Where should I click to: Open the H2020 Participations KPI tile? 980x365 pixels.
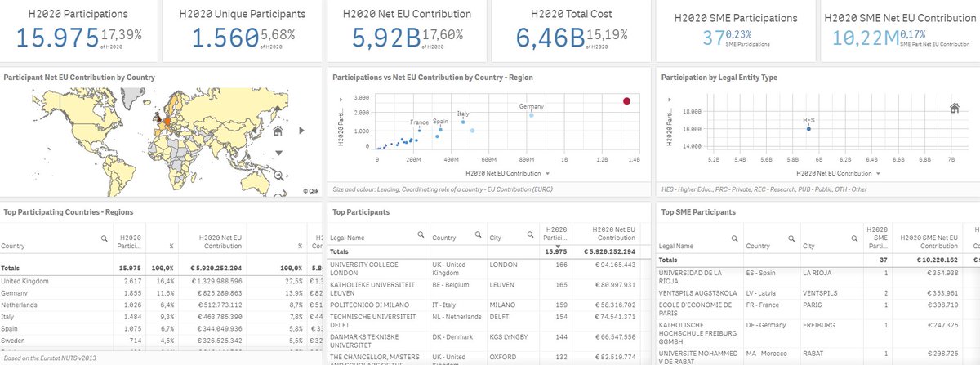[79, 31]
